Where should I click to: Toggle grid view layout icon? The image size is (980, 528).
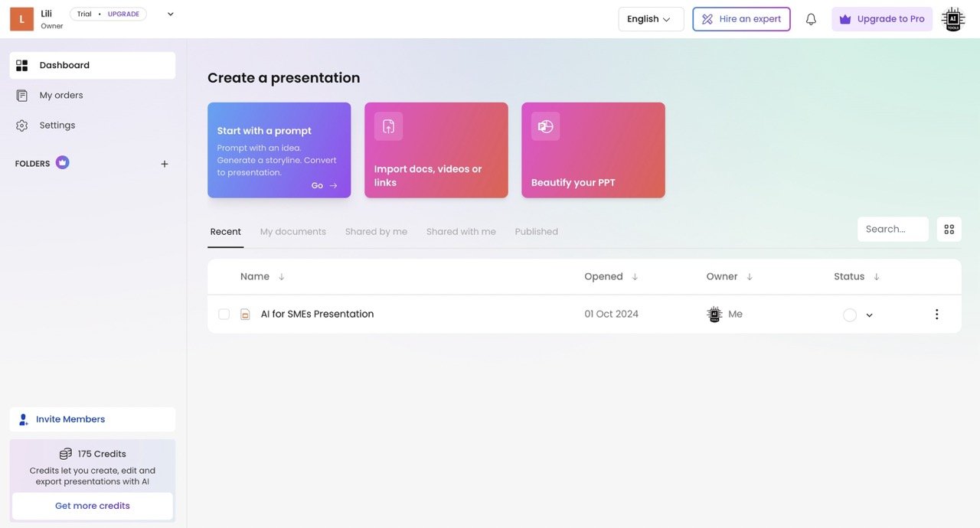949,230
